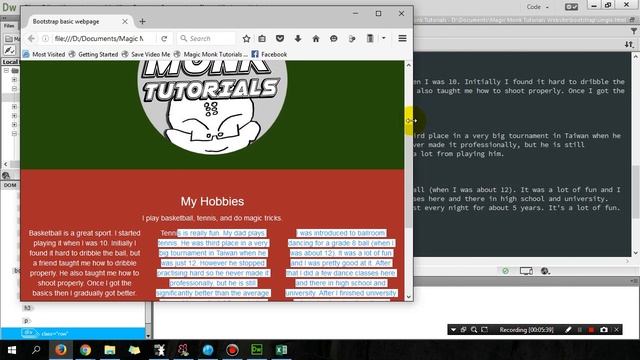640x360 pixels.
Task: Open the recorder toolbar dropdown arrow
Action: coord(453,330)
